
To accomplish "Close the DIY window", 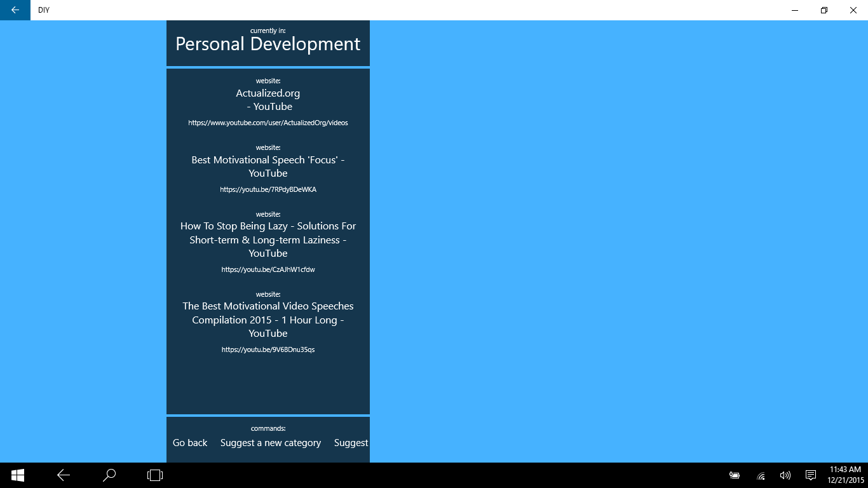I will click(x=853, y=10).
